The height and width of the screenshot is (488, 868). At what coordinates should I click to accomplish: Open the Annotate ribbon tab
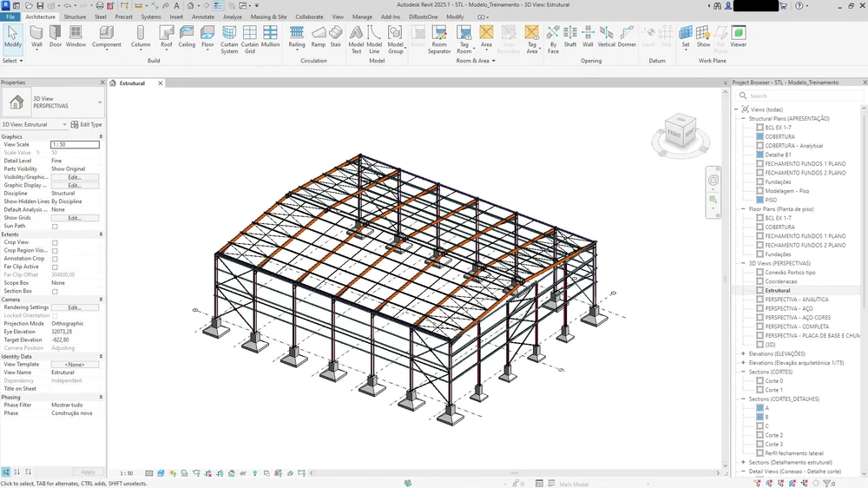click(203, 16)
